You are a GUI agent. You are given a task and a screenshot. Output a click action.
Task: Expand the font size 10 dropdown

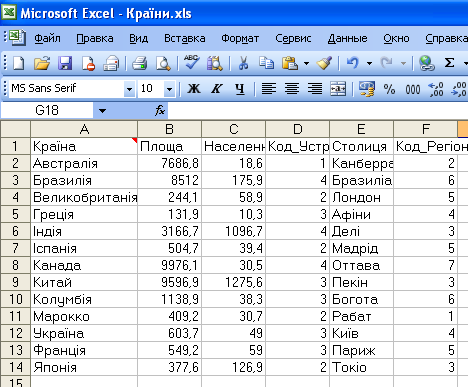pyautogui.click(x=169, y=89)
